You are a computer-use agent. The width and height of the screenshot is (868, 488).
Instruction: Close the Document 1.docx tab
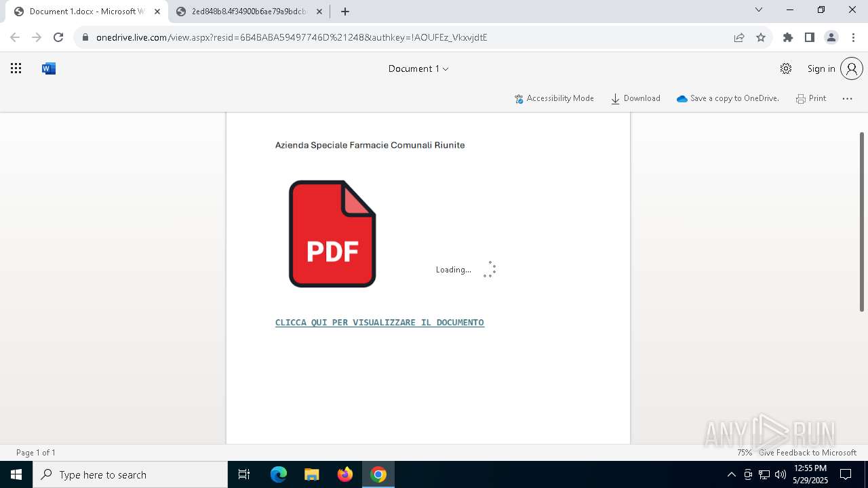click(157, 12)
